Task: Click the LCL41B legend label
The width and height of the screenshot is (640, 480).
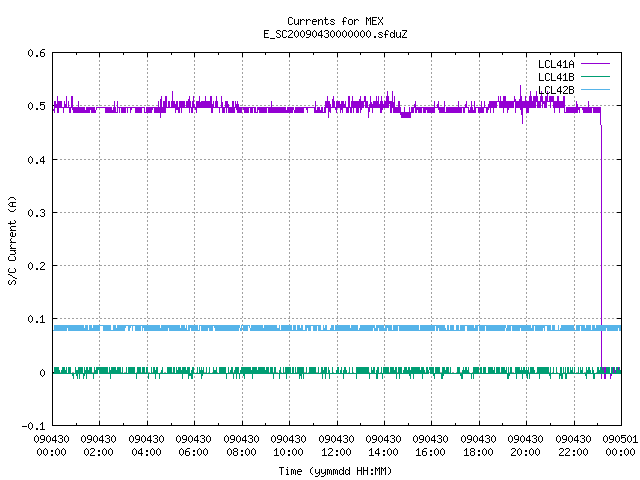Action: coord(556,77)
